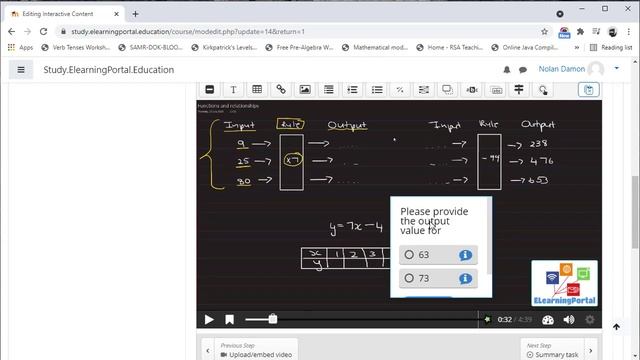The height and width of the screenshot is (360, 640).
Task: Add a Drag and Drop interaction
Action: [x=447, y=89]
